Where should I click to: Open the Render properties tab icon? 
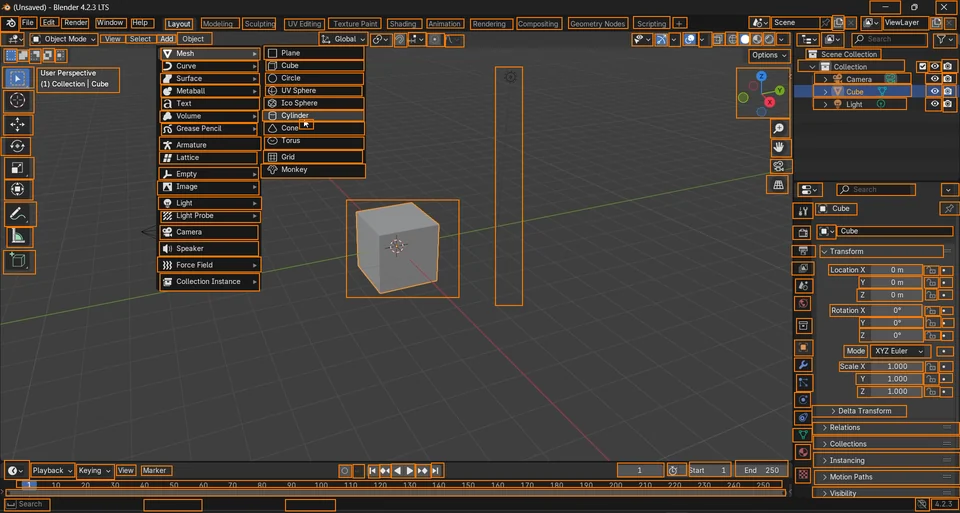coord(803,233)
